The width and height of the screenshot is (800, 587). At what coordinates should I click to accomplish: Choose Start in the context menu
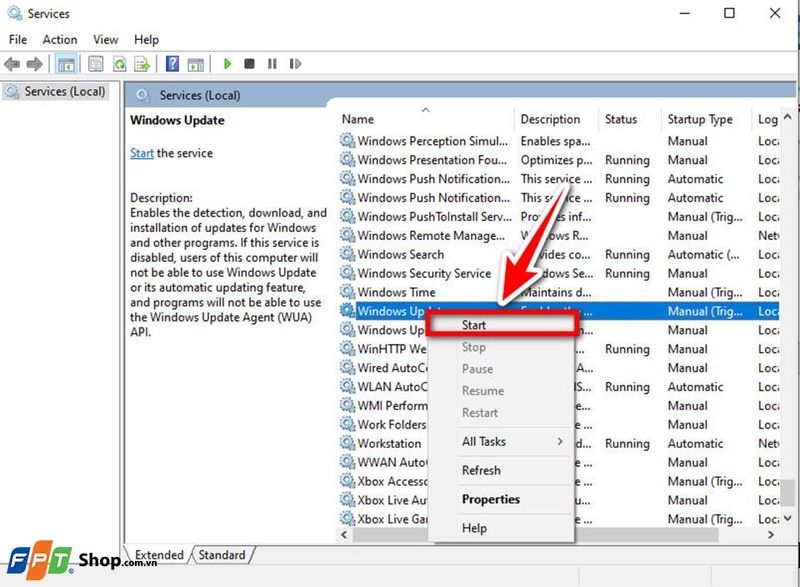[x=503, y=325]
